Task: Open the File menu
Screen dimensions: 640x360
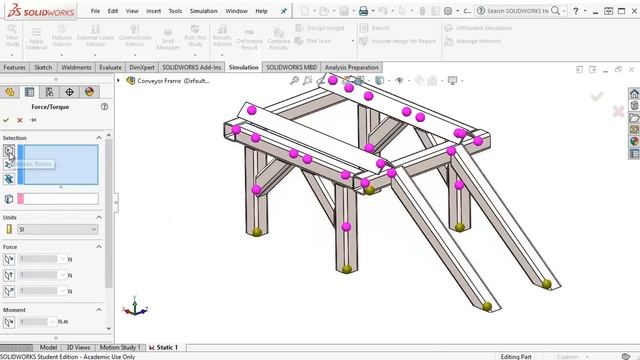Action: click(x=95, y=11)
